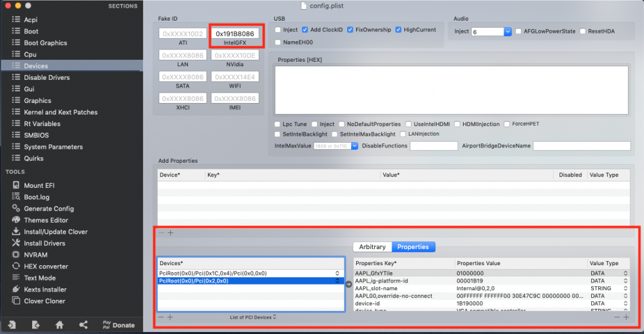Toggle the HighCurrent checkbox

click(398, 30)
